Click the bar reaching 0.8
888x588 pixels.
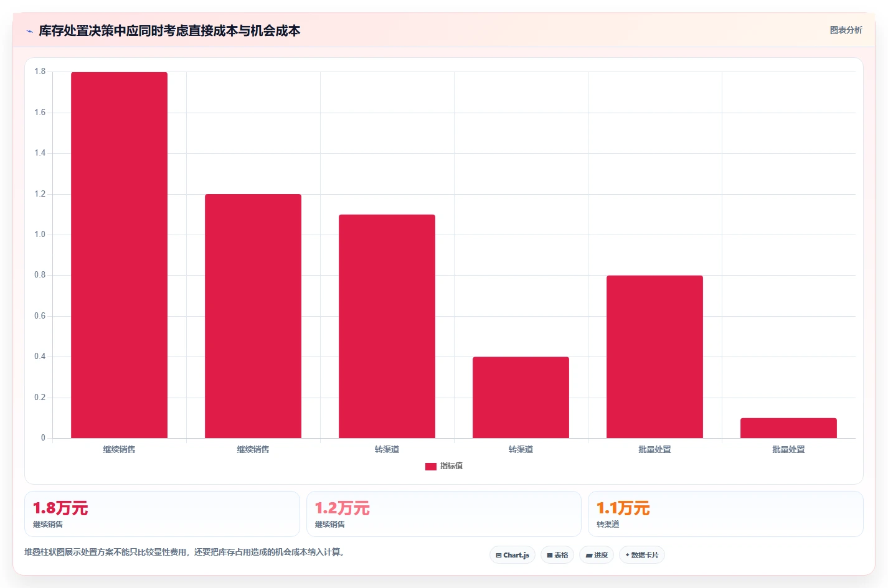(x=654, y=357)
